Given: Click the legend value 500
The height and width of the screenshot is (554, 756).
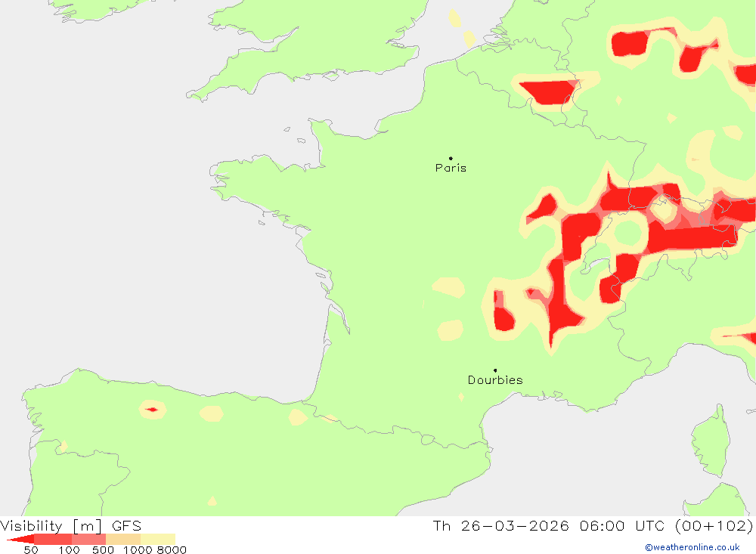Looking at the screenshot, I should coord(103,550).
